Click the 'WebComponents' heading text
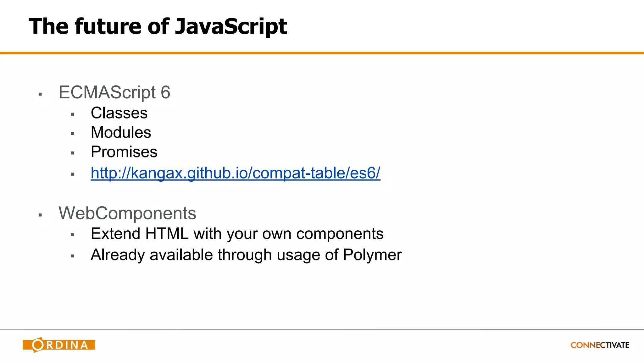 (x=127, y=213)
